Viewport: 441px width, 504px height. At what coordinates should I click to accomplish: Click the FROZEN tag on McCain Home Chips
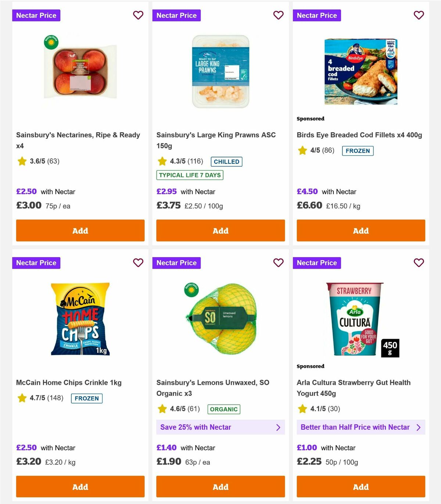86,398
